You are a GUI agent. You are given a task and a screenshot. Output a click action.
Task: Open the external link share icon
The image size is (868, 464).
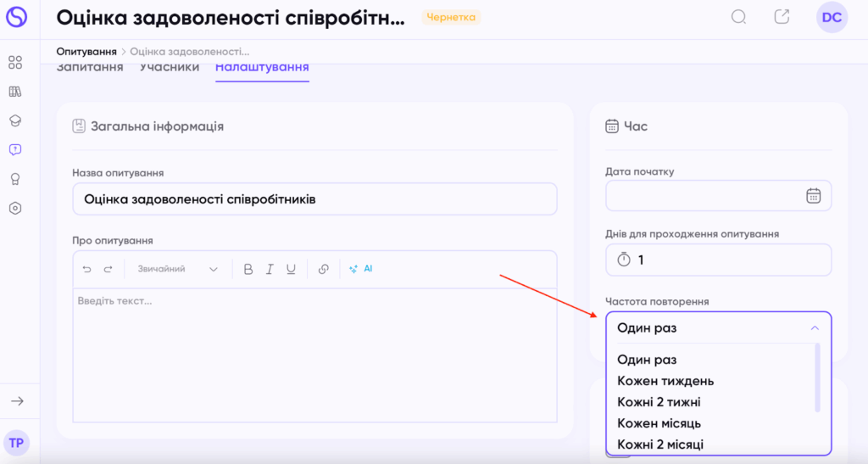tap(782, 17)
